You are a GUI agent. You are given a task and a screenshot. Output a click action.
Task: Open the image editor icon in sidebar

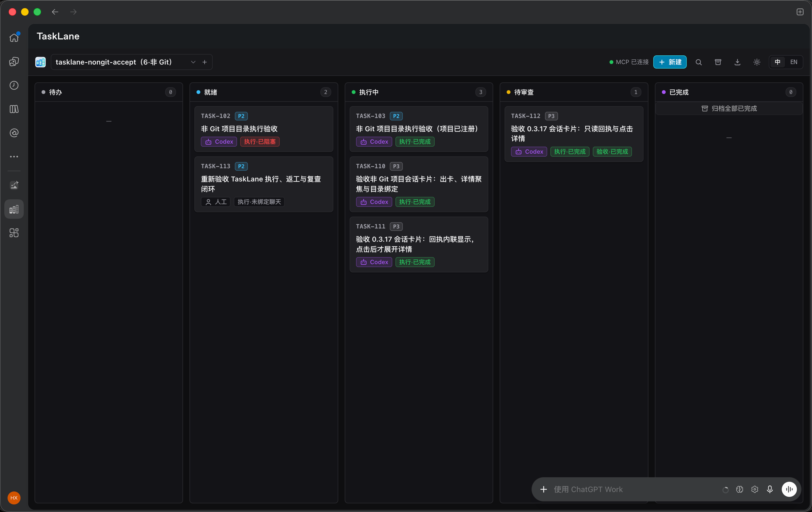(14, 185)
